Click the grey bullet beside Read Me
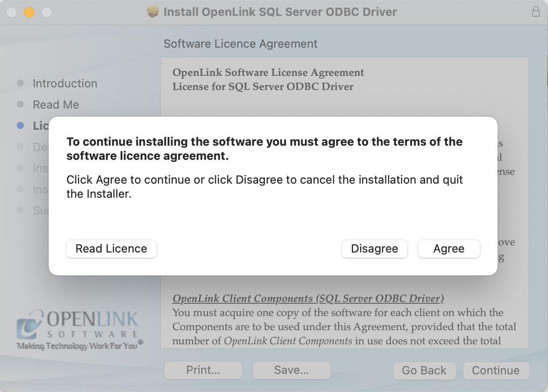Image resolution: width=548 pixels, height=392 pixels. [x=20, y=105]
